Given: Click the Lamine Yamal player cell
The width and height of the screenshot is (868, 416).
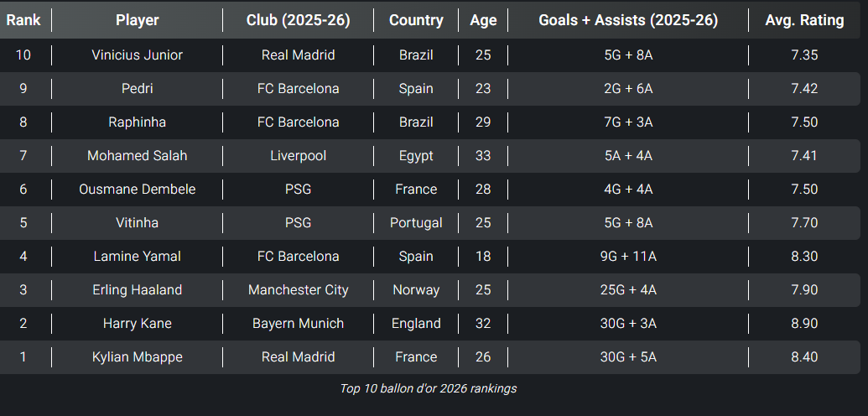Looking at the screenshot, I should [138, 257].
